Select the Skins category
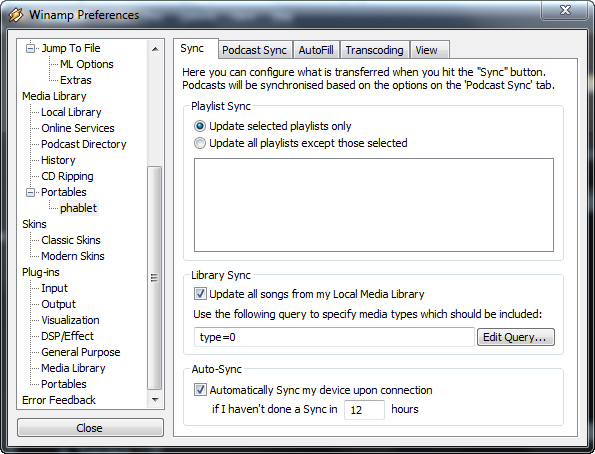 click(34, 224)
